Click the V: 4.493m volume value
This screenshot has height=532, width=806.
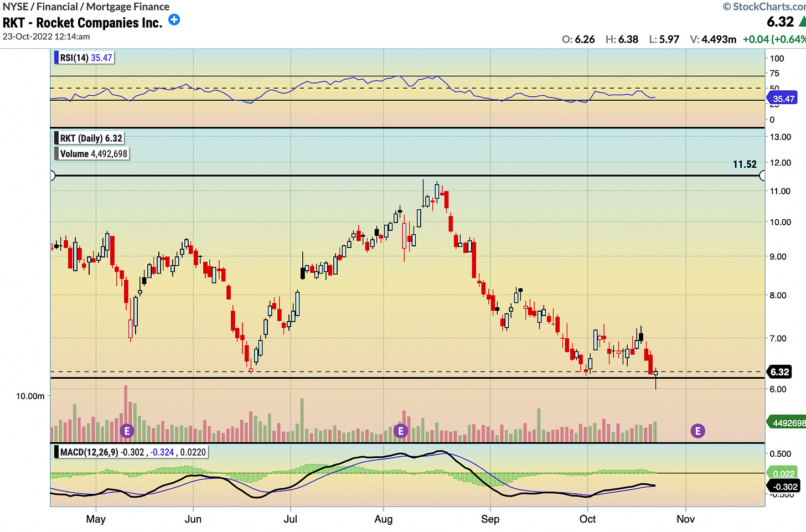pos(713,39)
